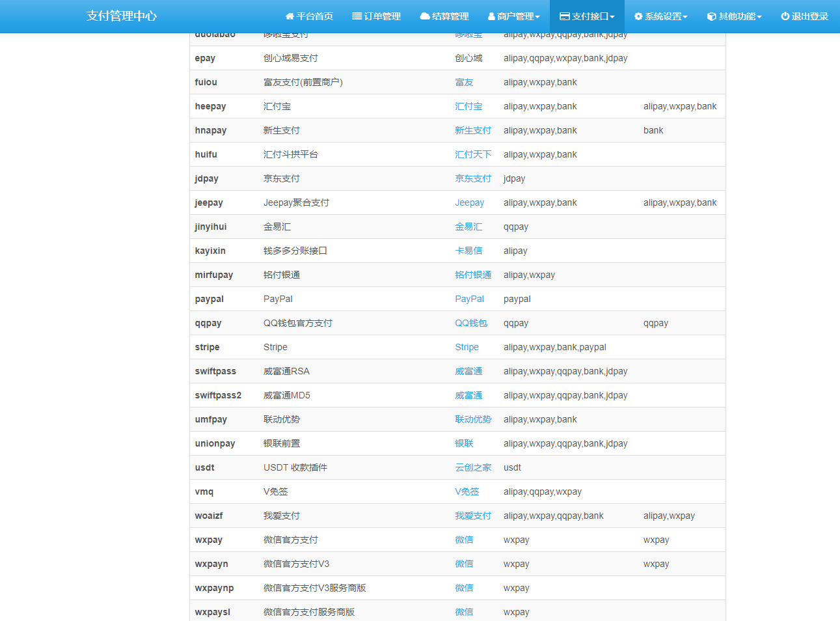
Task: Visit the 新生支付 link in hnapay row
Action: coord(473,130)
